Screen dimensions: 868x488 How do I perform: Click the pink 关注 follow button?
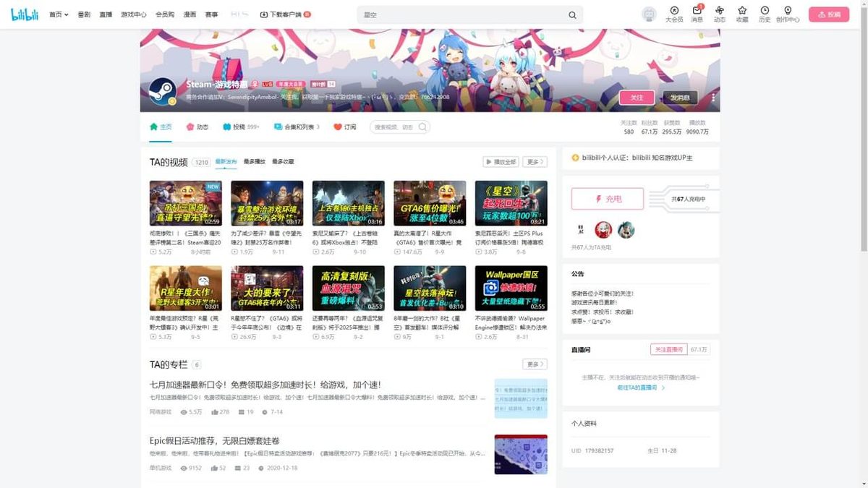pos(637,98)
